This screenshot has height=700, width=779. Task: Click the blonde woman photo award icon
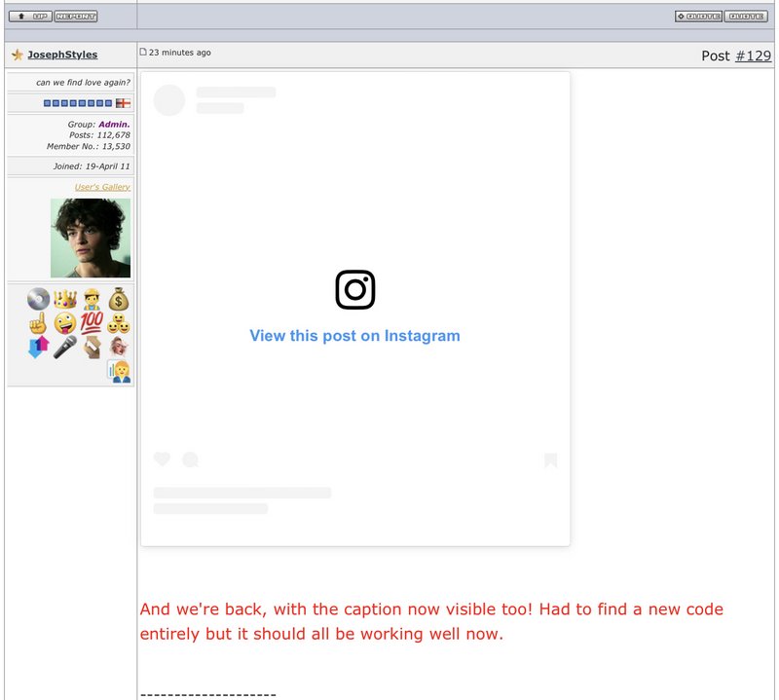coord(119,347)
